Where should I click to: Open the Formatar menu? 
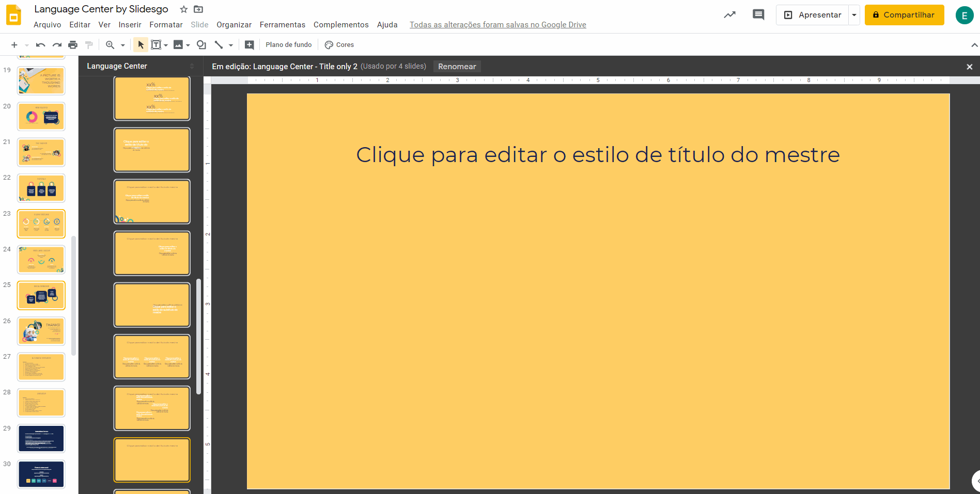tap(166, 25)
